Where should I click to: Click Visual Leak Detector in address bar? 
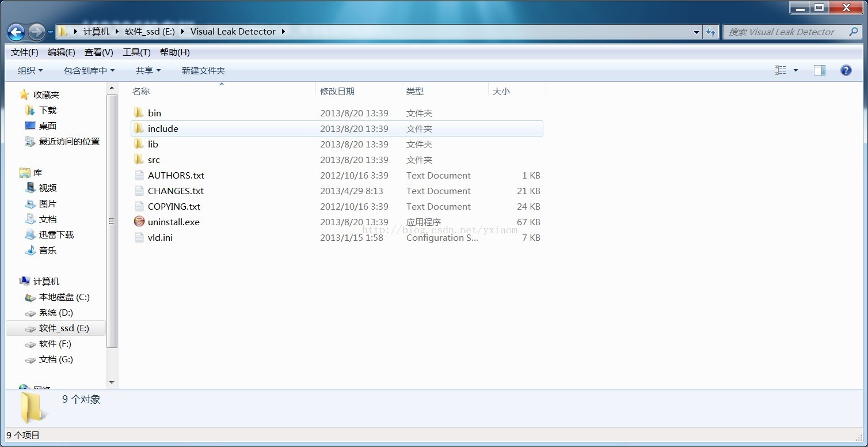233,32
